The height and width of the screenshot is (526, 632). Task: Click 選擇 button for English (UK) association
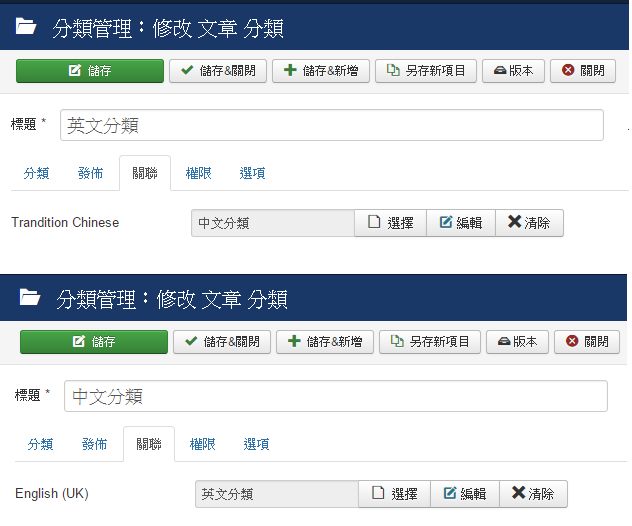pyautogui.click(x=394, y=494)
